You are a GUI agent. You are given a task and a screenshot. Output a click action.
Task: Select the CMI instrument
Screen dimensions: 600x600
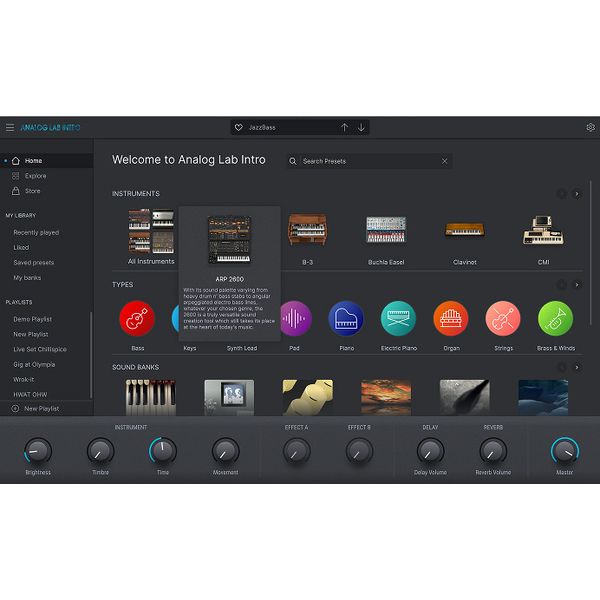point(543,230)
